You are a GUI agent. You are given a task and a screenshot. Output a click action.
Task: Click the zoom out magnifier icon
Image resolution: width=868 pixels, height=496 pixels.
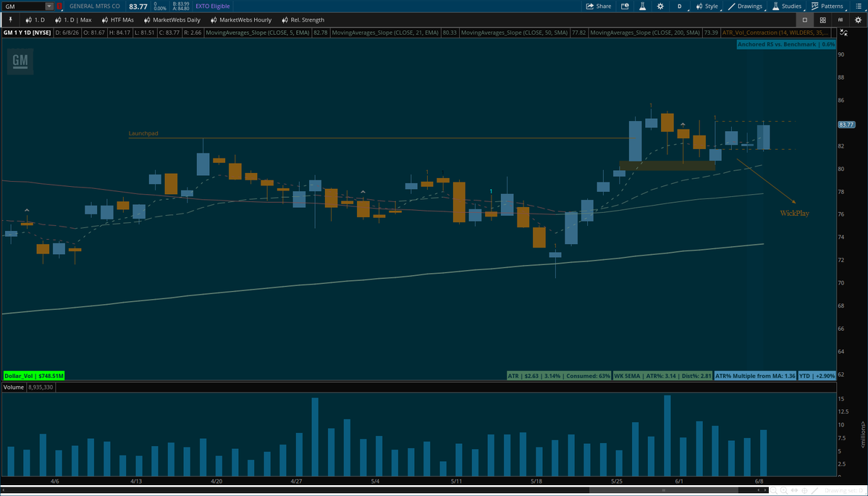point(774,490)
